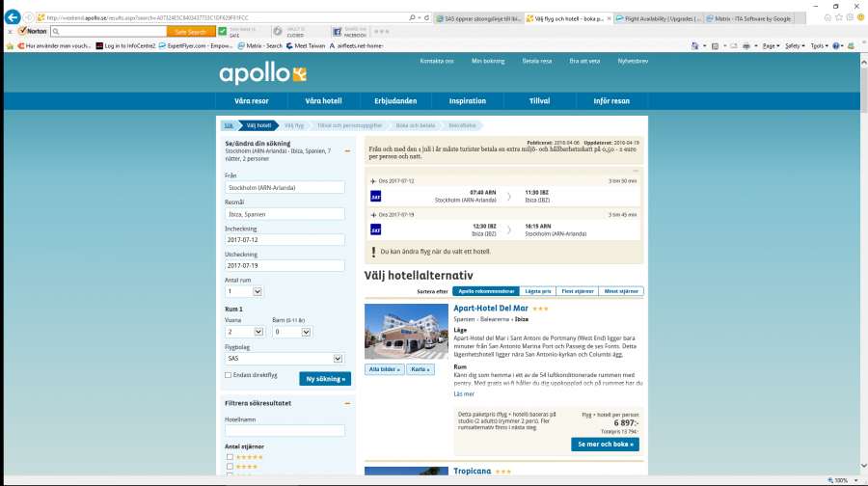Click the SAS airline logo on outbound flight
This screenshot has width=868, height=486.
pos(376,196)
